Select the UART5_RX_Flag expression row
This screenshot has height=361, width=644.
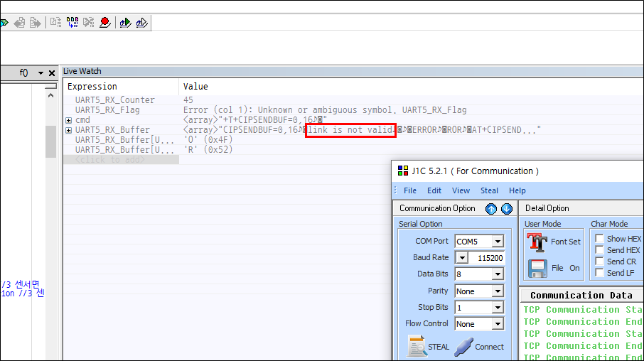[107, 110]
